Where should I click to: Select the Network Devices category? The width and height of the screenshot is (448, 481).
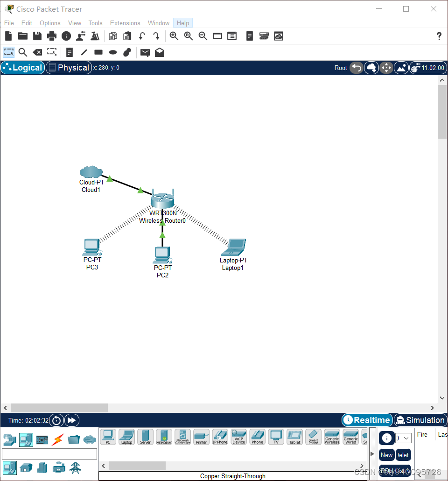pos(10,440)
